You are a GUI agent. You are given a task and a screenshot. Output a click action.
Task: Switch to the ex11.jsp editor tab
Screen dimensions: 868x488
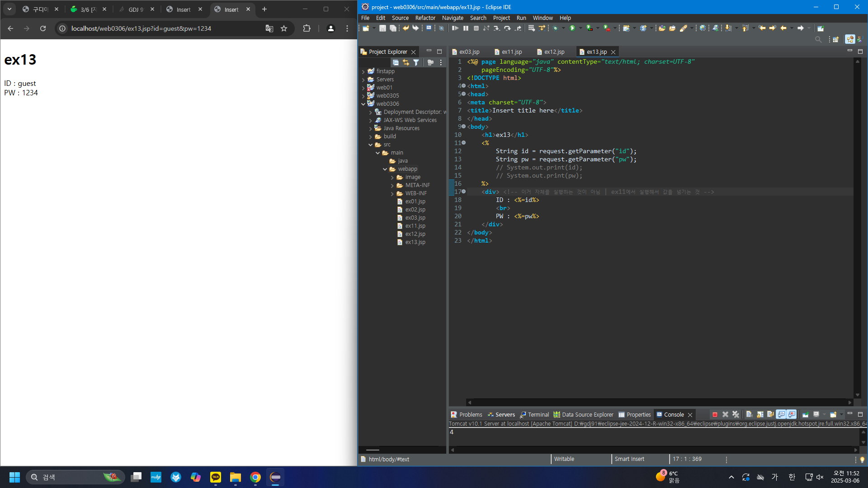[x=511, y=52]
